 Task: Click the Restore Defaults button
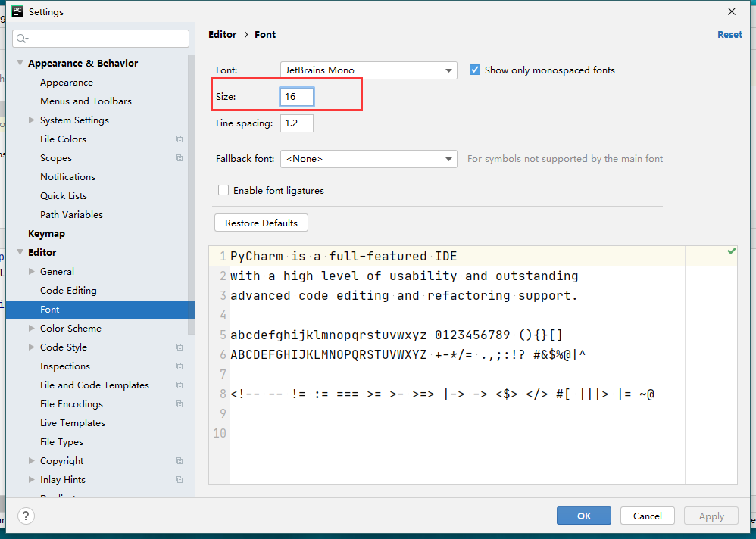[x=261, y=223]
